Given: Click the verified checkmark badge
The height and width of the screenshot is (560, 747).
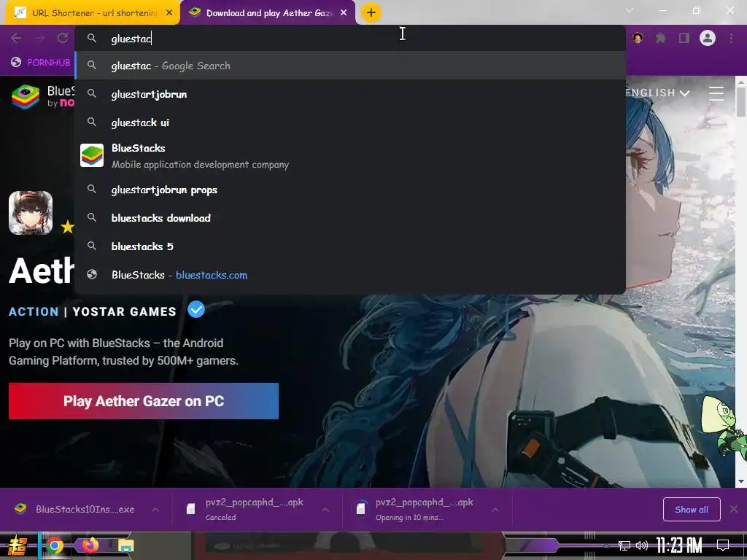Looking at the screenshot, I should [196, 309].
